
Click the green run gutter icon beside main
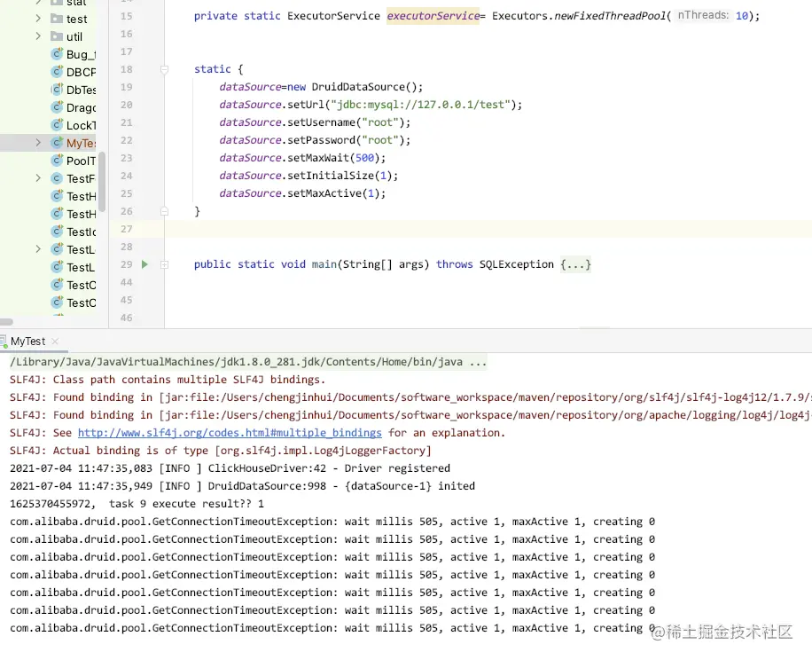[x=145, y=264]
